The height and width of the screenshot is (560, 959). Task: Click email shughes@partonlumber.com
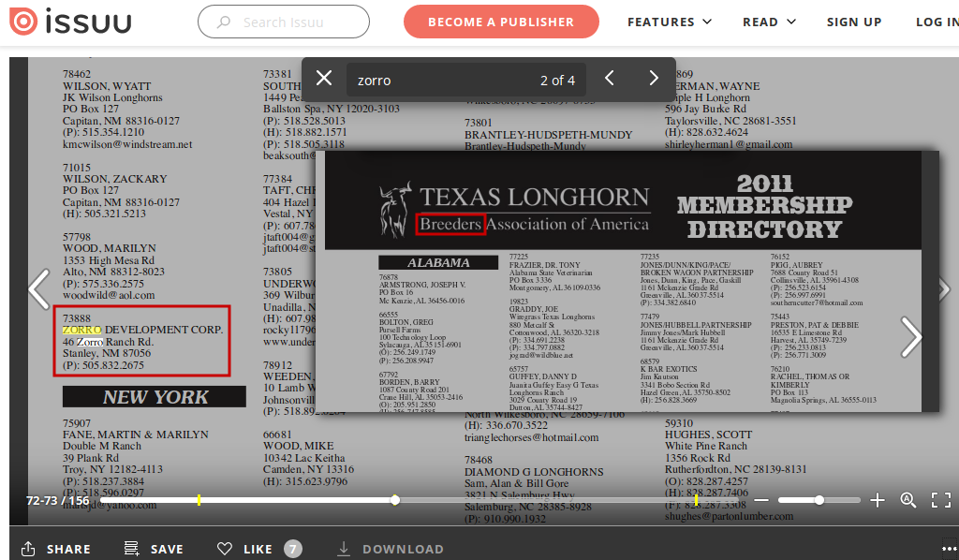[729, 517]
